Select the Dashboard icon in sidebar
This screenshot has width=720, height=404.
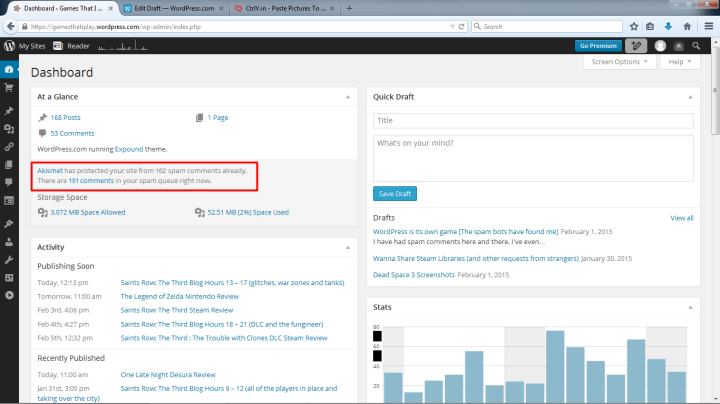coord(9,69)
